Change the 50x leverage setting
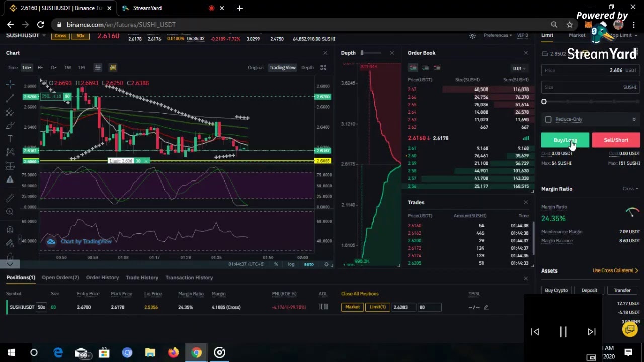 (80, 36)
